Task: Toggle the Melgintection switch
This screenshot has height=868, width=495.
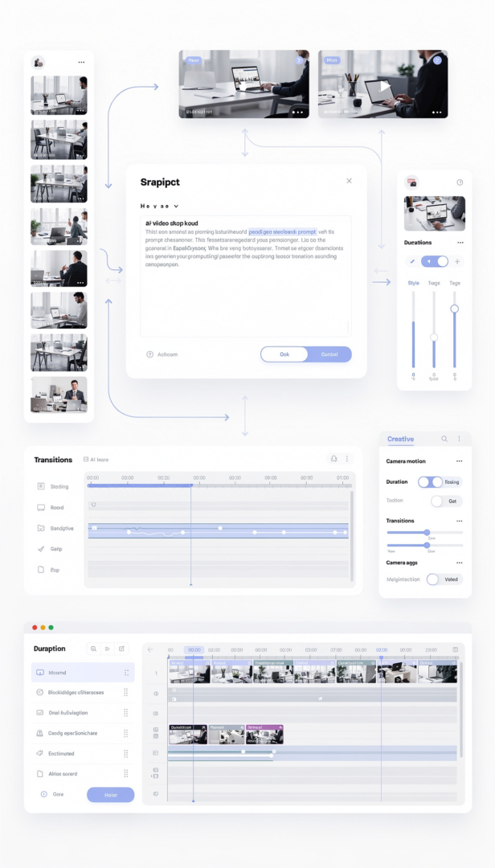Action: tap(436, 579)
